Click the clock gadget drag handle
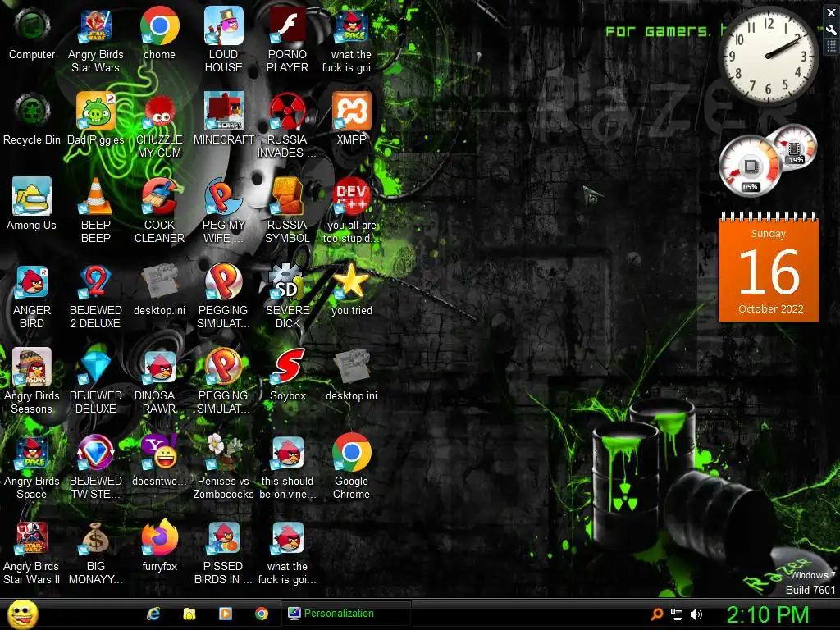The width and height of the screenshot is (840, 630). [x=832, y=47]
